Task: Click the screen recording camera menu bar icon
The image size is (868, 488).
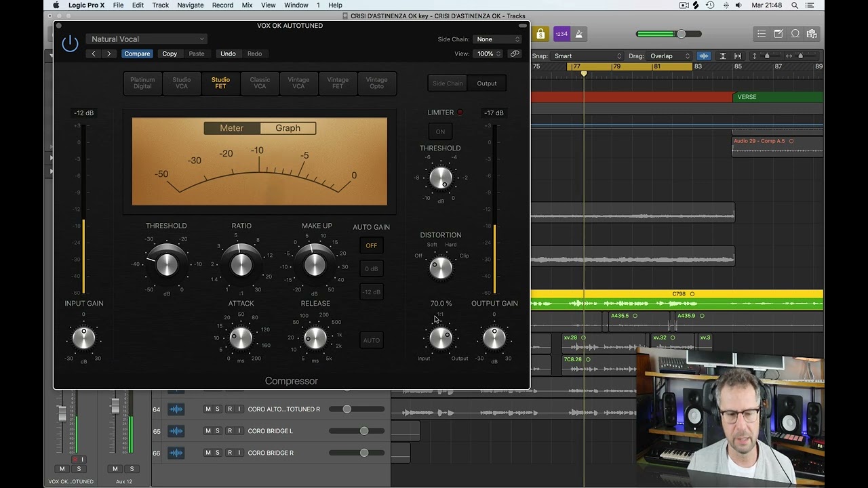Action: (684, 5)
